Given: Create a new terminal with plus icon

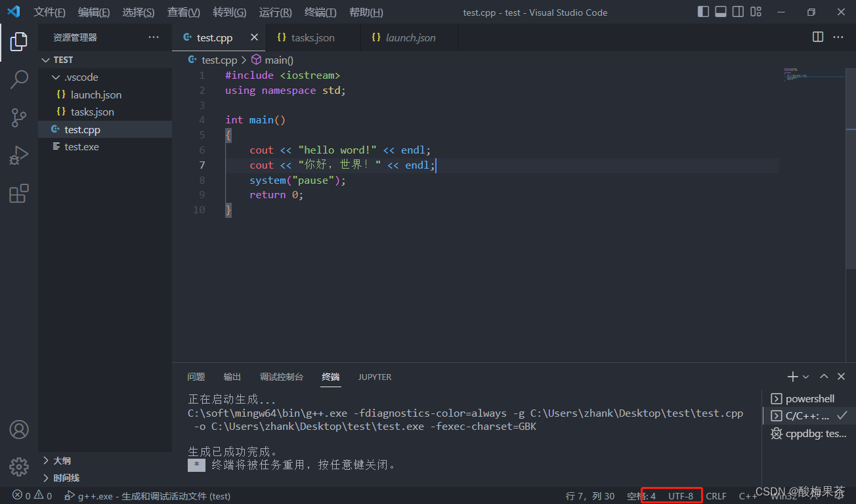Looking at the screenshot, I should 793,377.
